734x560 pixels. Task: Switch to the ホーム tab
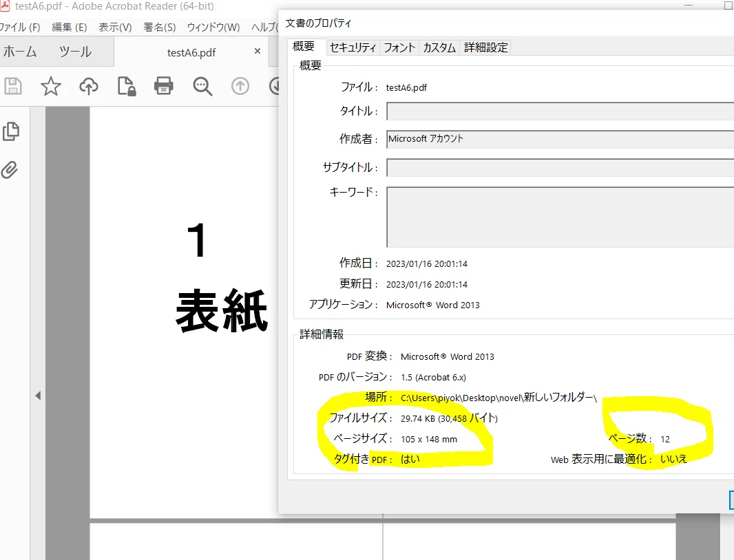[x=20, y=52]
